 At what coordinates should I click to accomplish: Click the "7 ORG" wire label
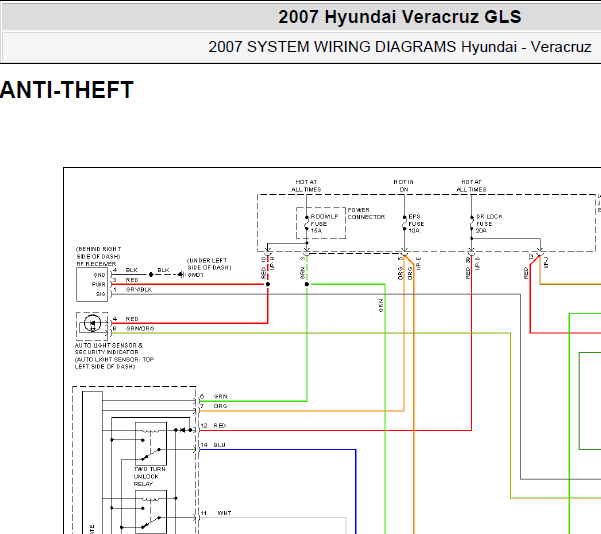pos(214,406)
